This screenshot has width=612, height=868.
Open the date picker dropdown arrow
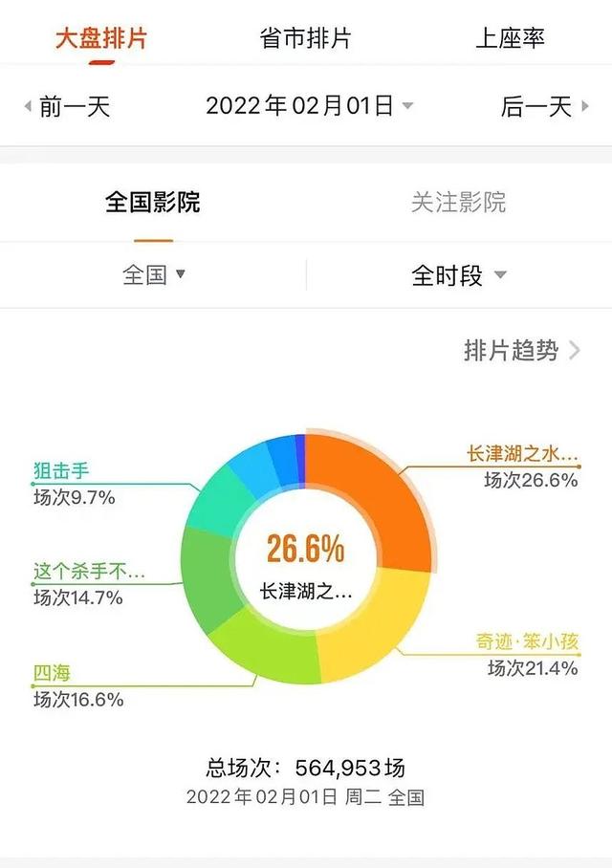(x=408, y=106)
